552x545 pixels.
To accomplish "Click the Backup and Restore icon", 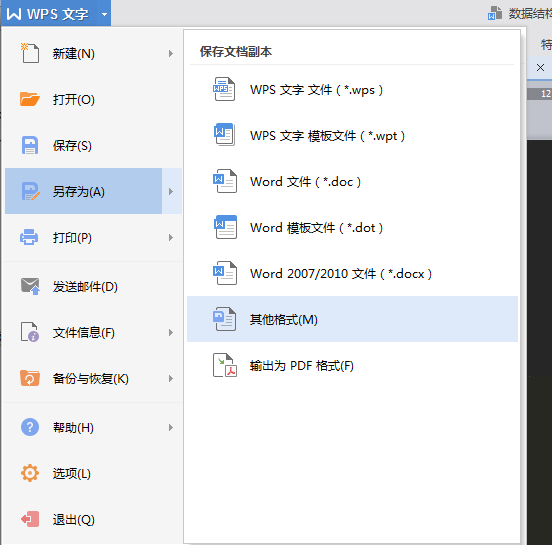I will coord(30,378).
